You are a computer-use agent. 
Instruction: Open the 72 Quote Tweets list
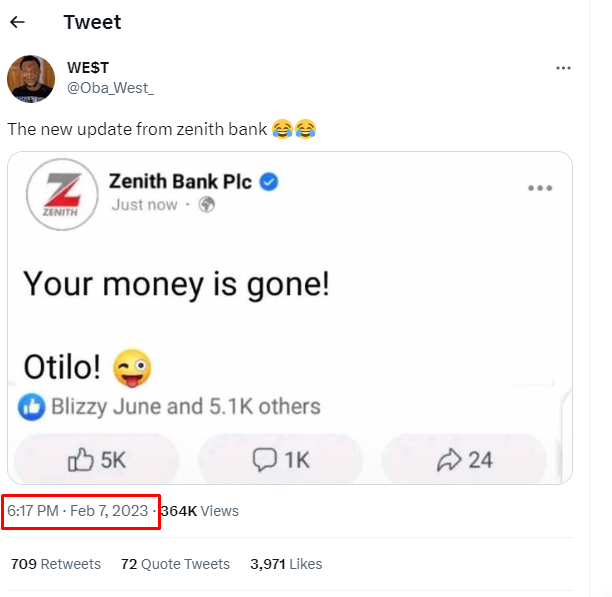coord(175,564)
